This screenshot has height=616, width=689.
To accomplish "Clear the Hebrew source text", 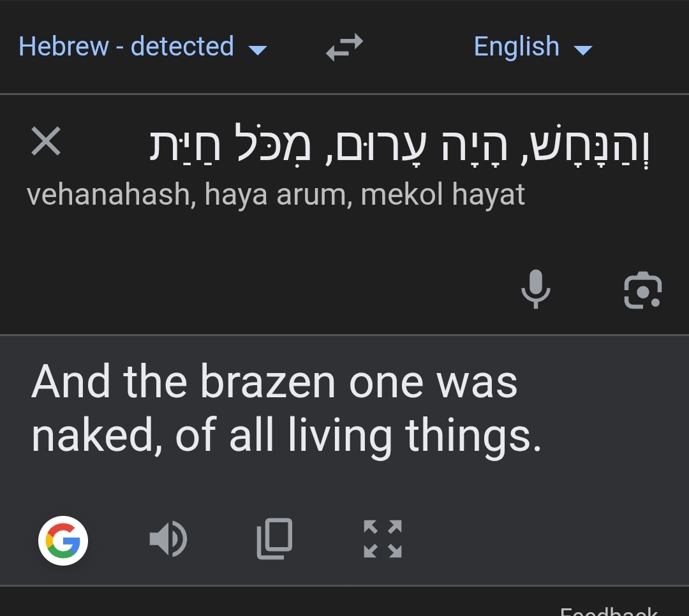I will [46, 142].
